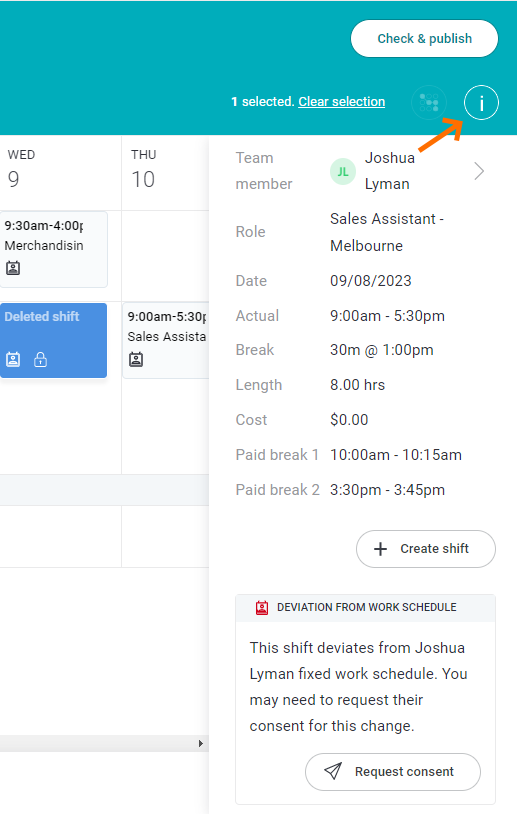Click the JL avatar for Joshua Lyman
The image size is (517, 814).
click(343, 171)
